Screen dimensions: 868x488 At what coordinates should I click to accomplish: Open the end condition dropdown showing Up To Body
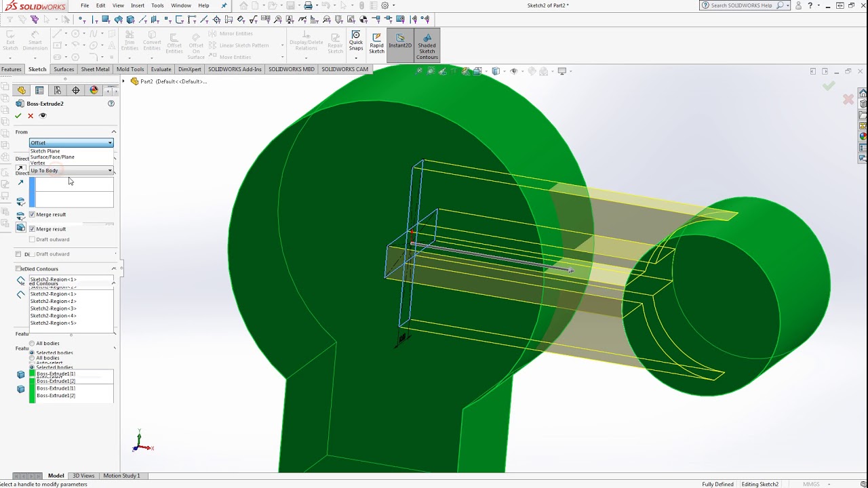(71, 171)
